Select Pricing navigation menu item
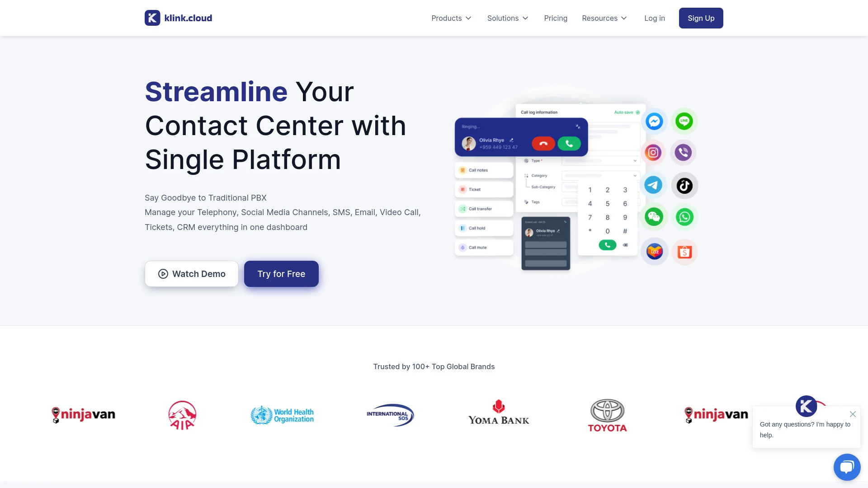The image size is (868, 488). (556, 18)
